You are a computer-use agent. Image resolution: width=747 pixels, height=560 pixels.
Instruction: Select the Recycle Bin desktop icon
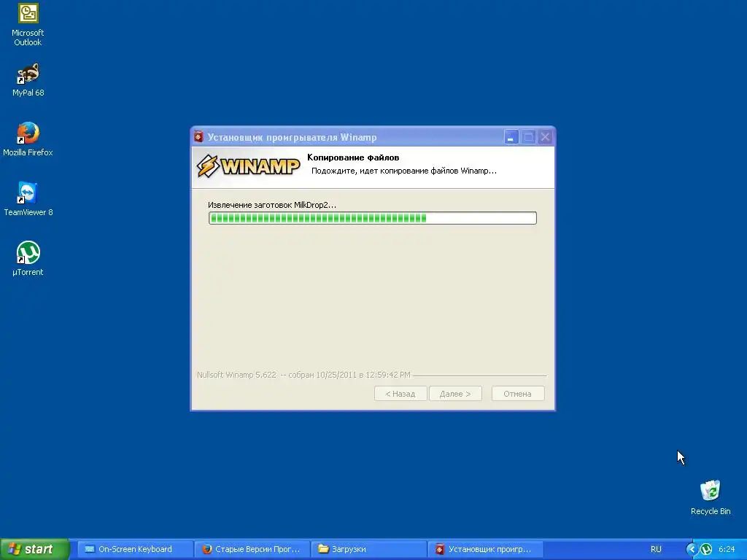[711, 497]
